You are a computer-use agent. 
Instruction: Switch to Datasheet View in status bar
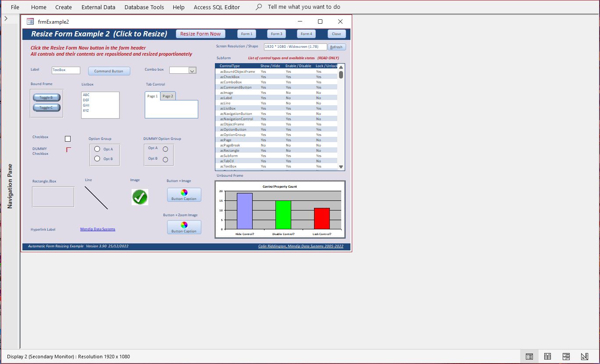[x=548, y=357]
